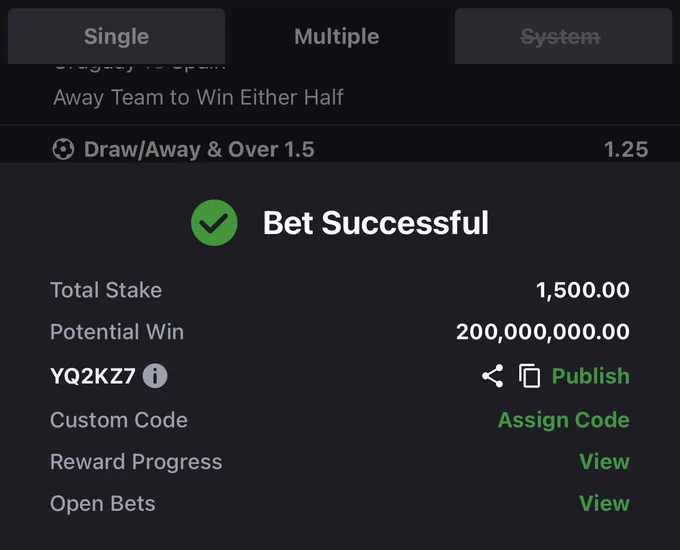Tap the Away Team to Win Either Half market
The height and width of the screenshot is (550, 680).
pyautogui.click(x=199, y=98)
